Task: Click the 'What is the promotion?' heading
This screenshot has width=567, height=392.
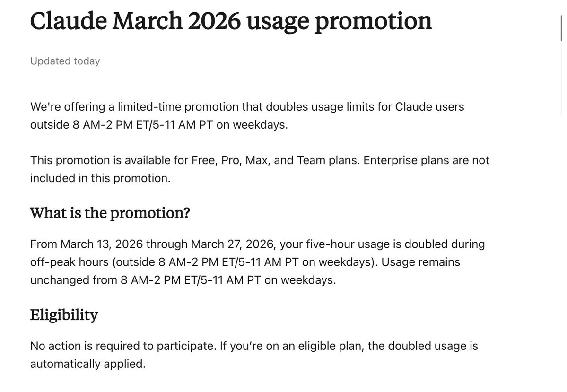Action: pos(110,213)
